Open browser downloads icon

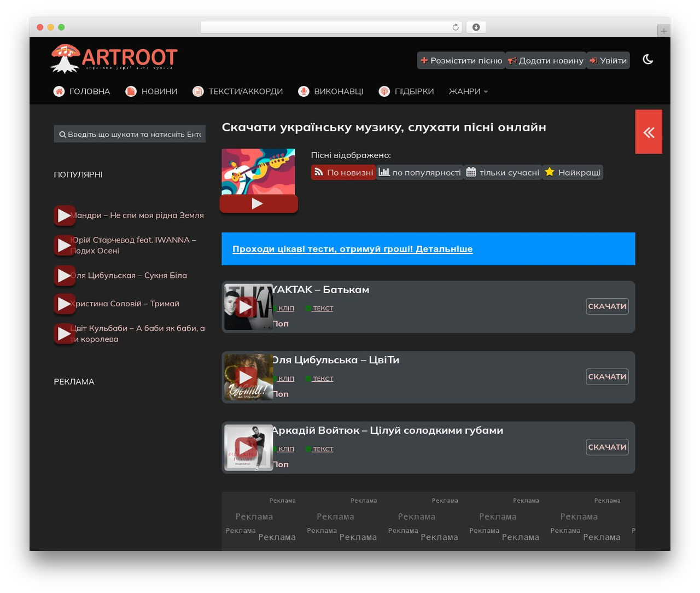click(476, 27)
